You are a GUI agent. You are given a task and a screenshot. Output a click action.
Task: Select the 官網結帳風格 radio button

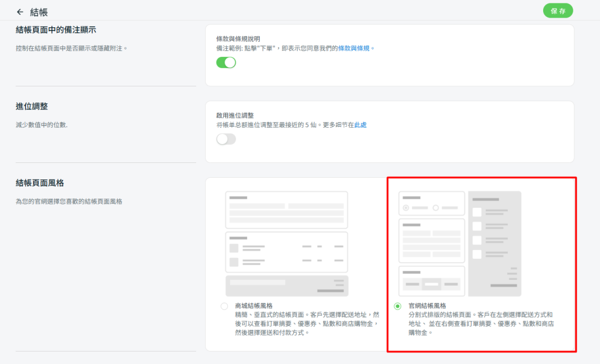[398, 306]
